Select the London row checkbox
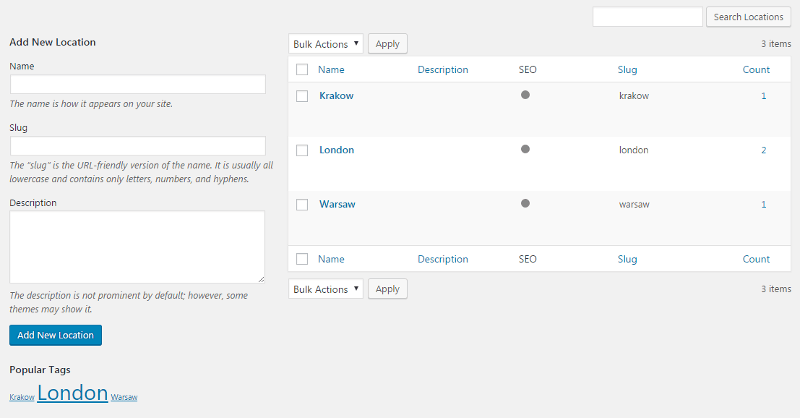 click(302, 150)
